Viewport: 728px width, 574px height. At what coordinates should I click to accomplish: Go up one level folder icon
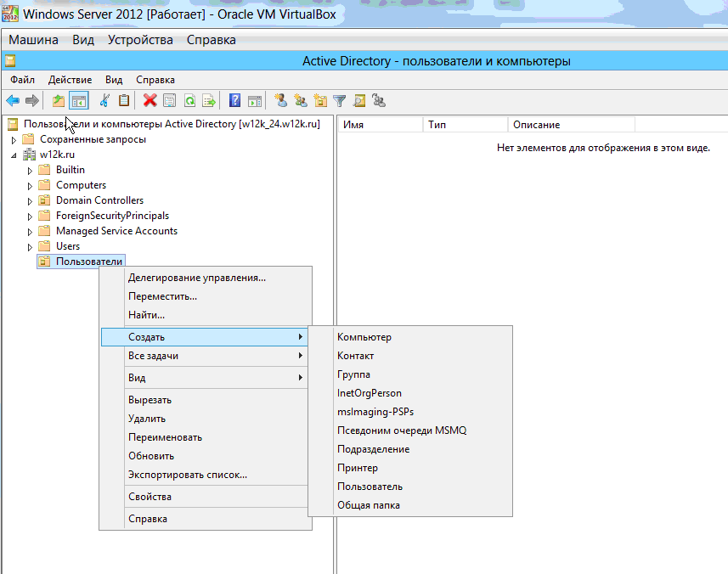point(59,100)
